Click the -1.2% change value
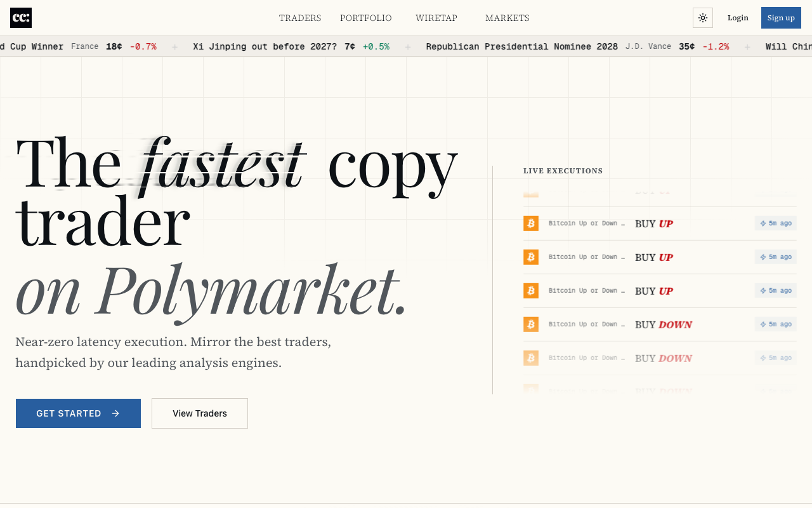 tap(716, 46)
